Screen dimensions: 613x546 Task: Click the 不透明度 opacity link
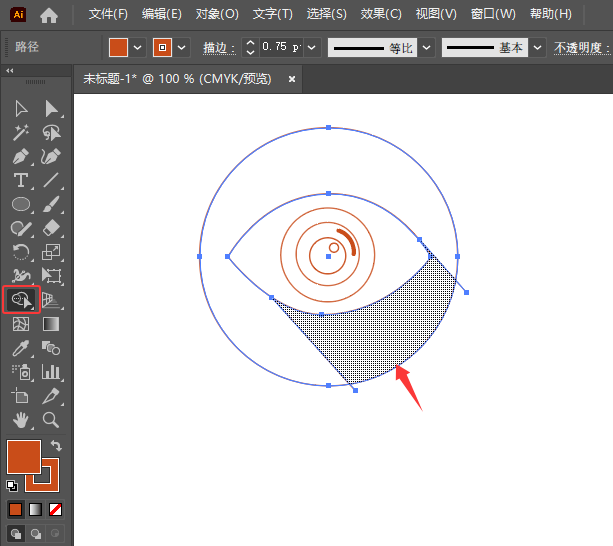click(582, 48)
